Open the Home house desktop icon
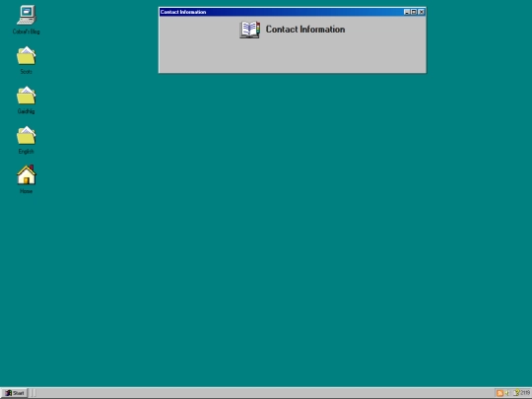This screenshot has height=399, width=532. pos(27,175)
